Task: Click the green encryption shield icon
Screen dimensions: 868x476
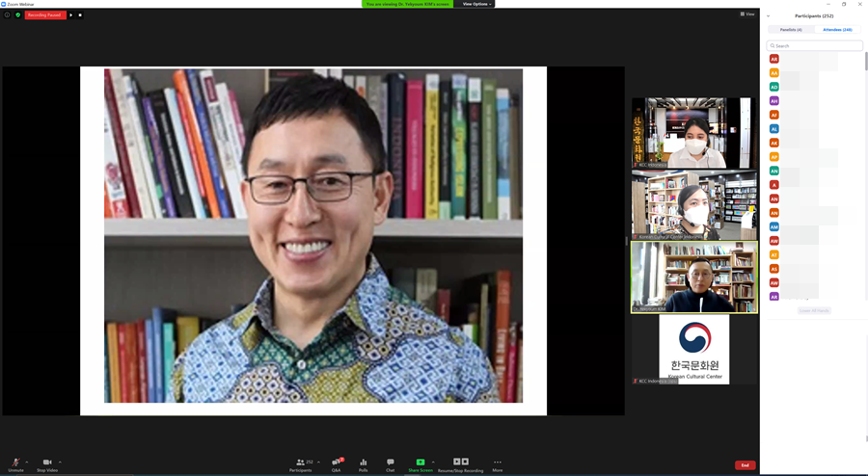Action: point(17,14)
